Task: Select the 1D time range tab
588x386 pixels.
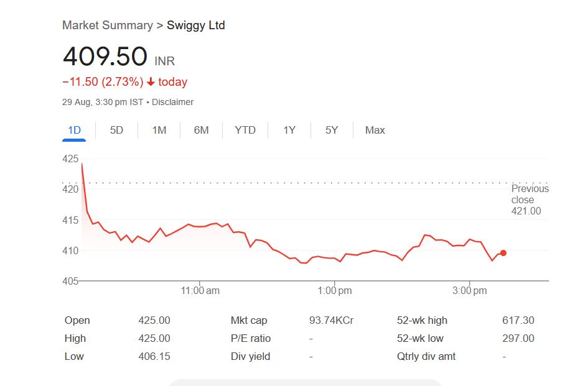Action: (75, 130)
